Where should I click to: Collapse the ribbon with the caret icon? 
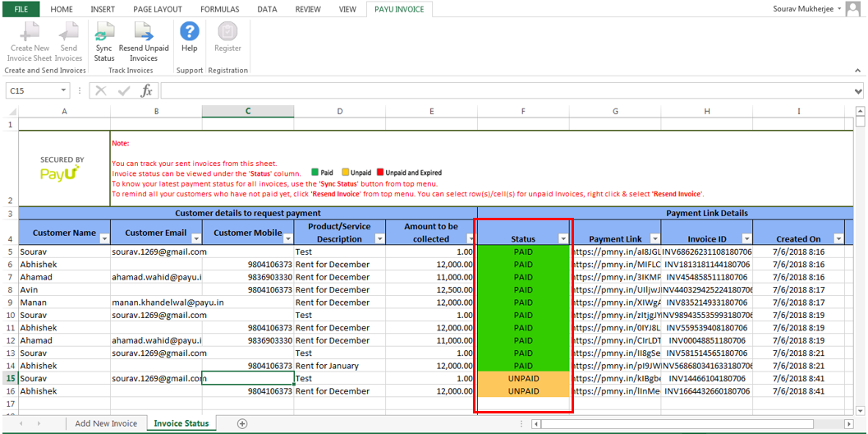coord(857,71)
